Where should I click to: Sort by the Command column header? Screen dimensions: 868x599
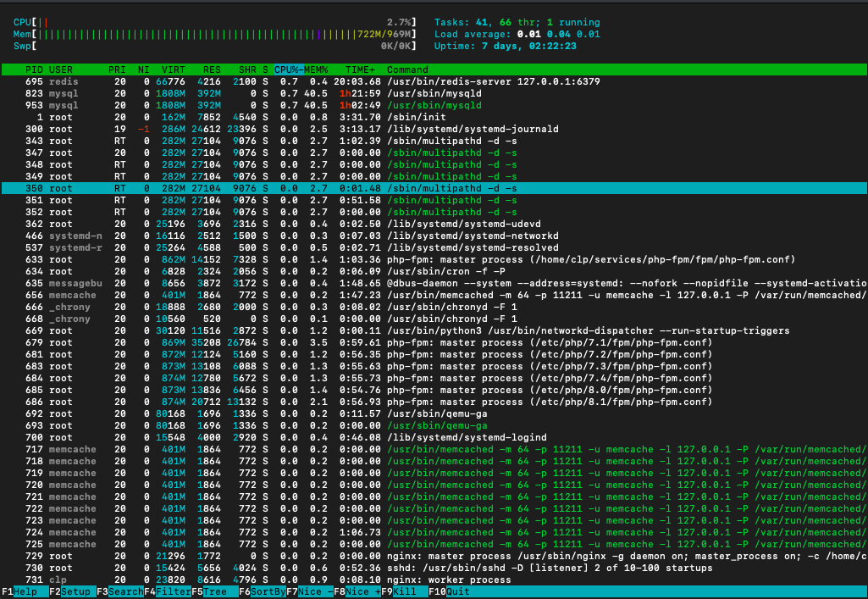(x=407, y=69)
